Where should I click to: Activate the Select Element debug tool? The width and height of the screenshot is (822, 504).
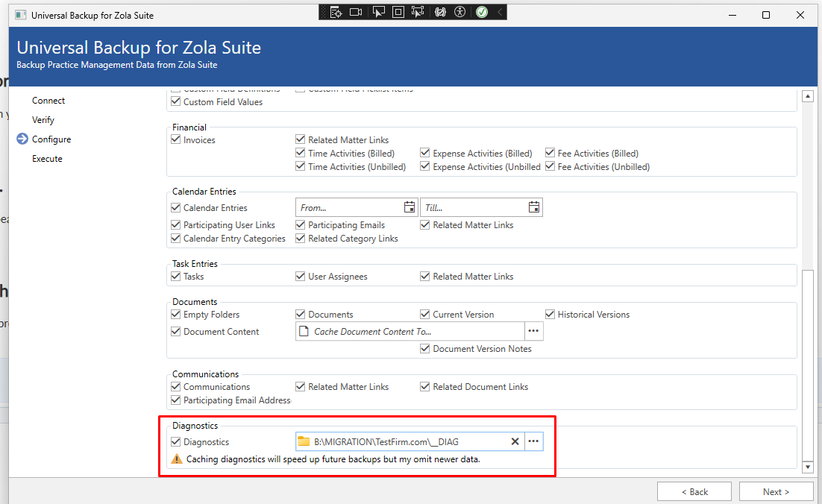click(x=378, y=12)
